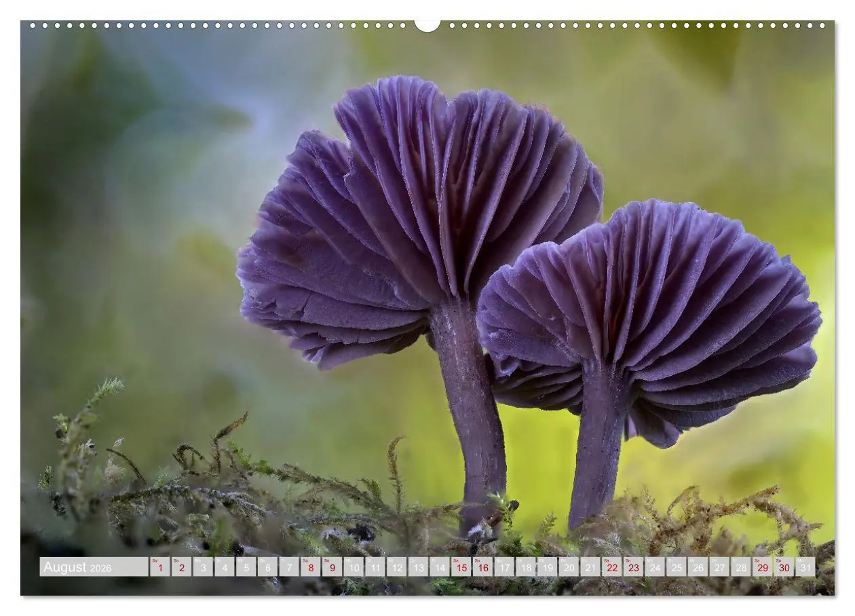Select day 30 in the calendar strip
The width and height of the screenshot is (855, 616).
(784, 567)
